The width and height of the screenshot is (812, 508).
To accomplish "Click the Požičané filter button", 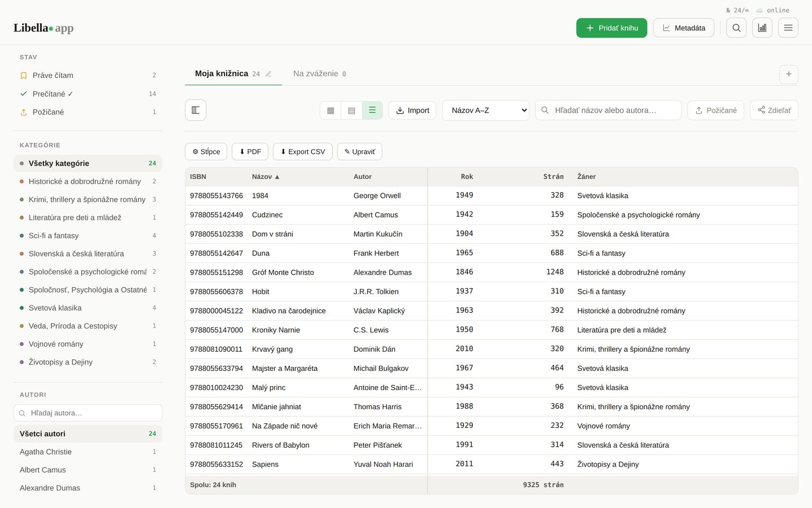I will tap(716, 110).
